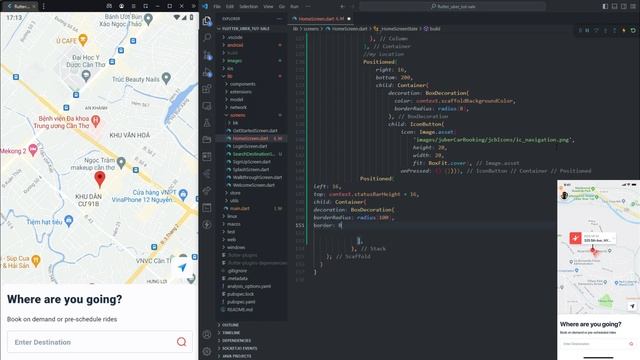Open LoginScreen.dart in explorer
640x360 pixels.
click(x=251, y=146)
